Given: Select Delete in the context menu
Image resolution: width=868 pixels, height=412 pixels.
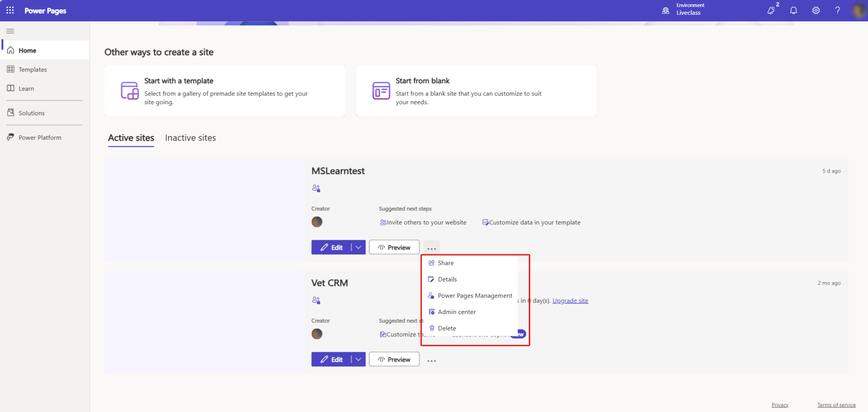Looking at the screenshot, I should coord(446,328).
